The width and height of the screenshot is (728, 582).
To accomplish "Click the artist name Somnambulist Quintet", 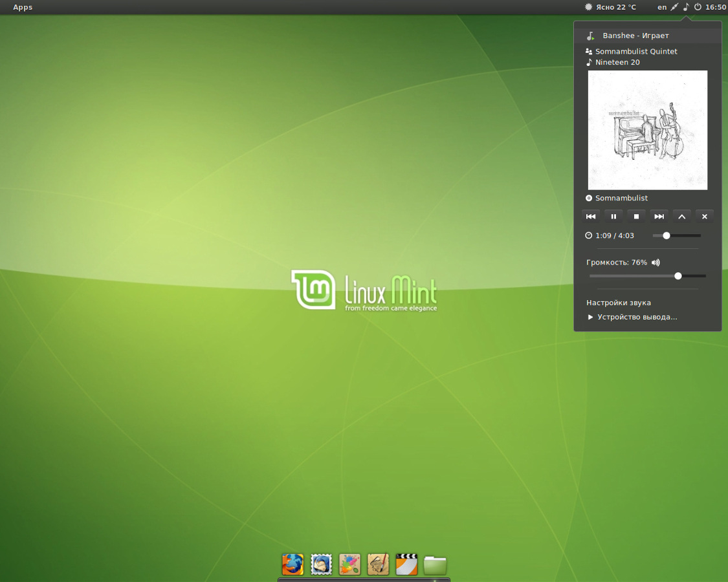I will tap(636, 52).
